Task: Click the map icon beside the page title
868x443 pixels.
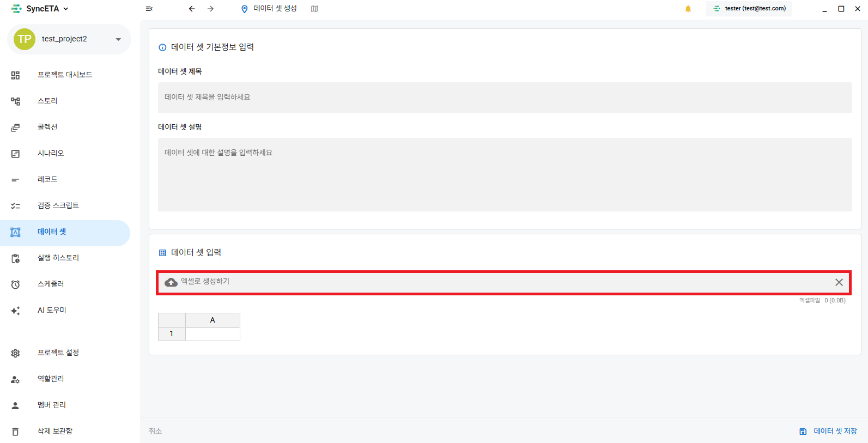Action: click(314, 9)
